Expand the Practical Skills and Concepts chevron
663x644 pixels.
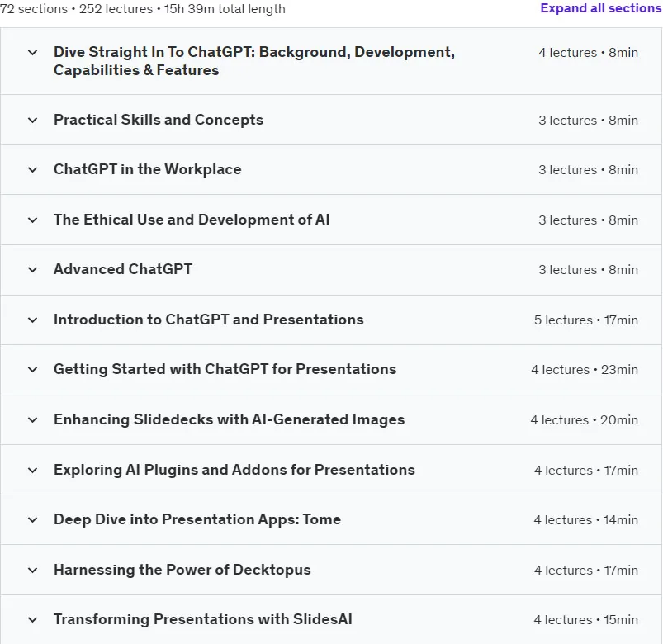(32, 121)
